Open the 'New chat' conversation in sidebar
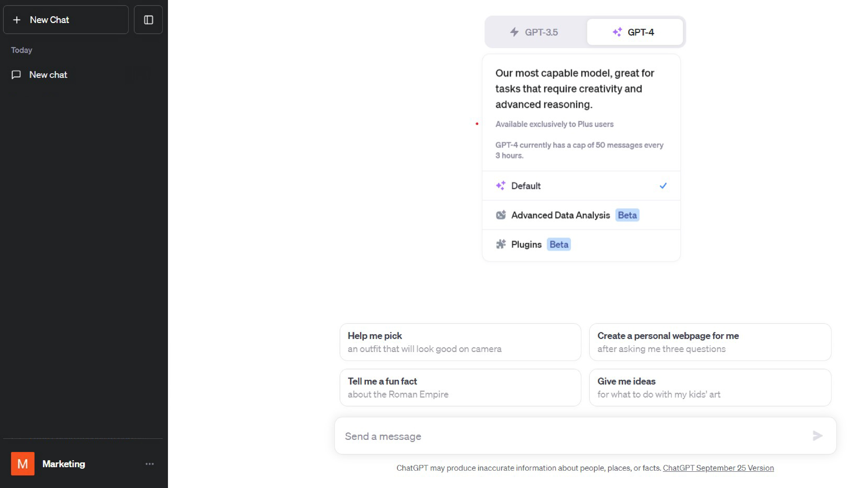This screenshot has height=488, width=868. (x=49, y=75)
